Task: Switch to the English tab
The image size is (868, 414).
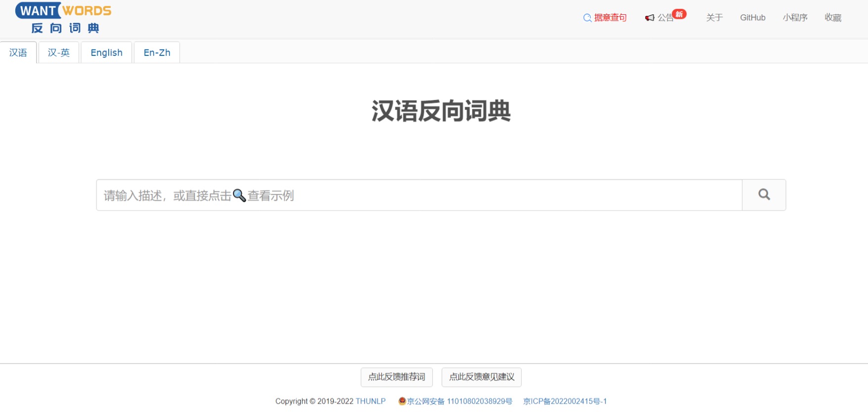Action: point(106,52)
